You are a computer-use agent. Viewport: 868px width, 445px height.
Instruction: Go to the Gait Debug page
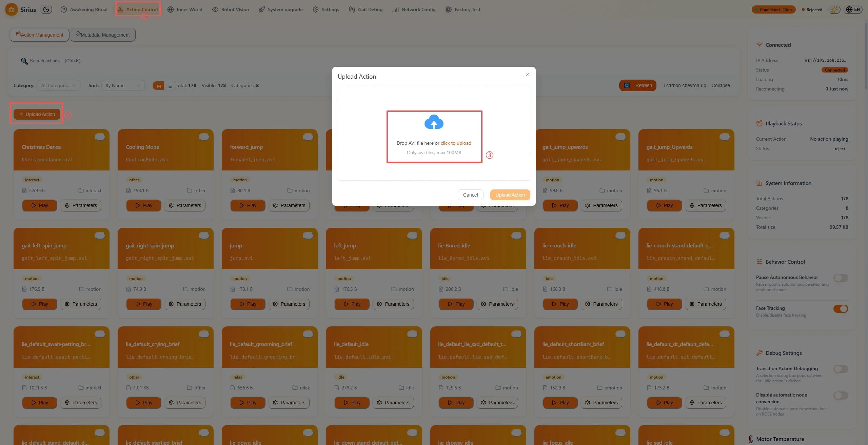(x=366, y=9)
